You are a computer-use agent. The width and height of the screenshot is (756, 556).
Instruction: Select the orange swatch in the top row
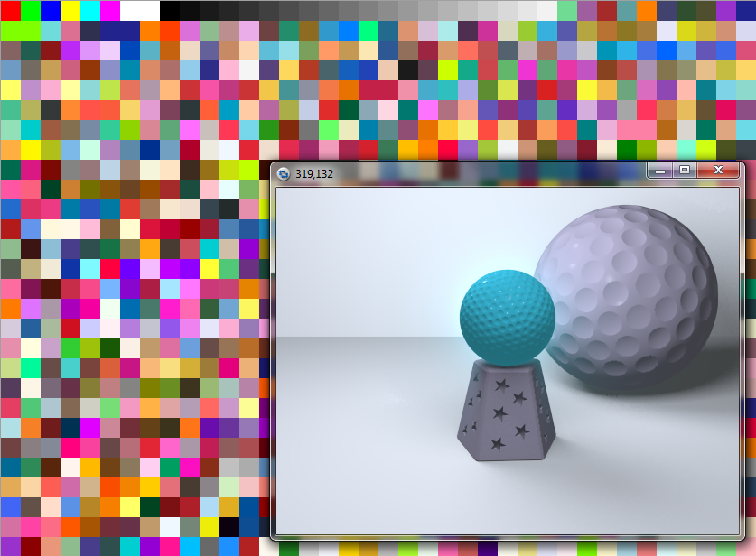coord(646,10)
